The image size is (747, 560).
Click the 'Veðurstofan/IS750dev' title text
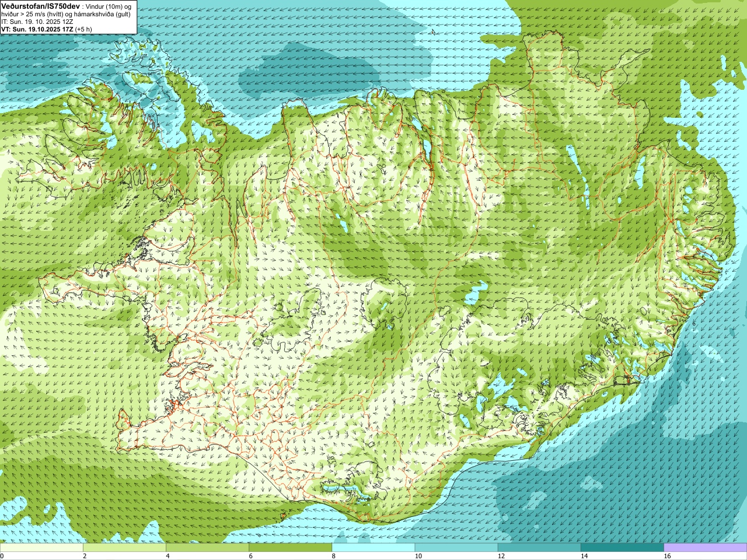[x=41, y=6]
